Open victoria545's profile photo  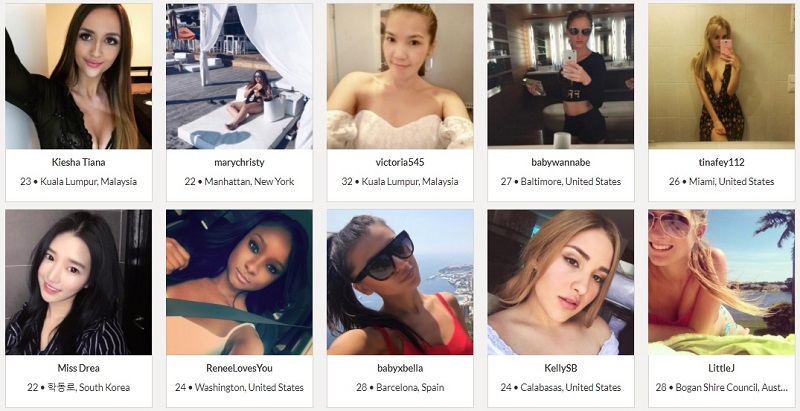(400, 76)
